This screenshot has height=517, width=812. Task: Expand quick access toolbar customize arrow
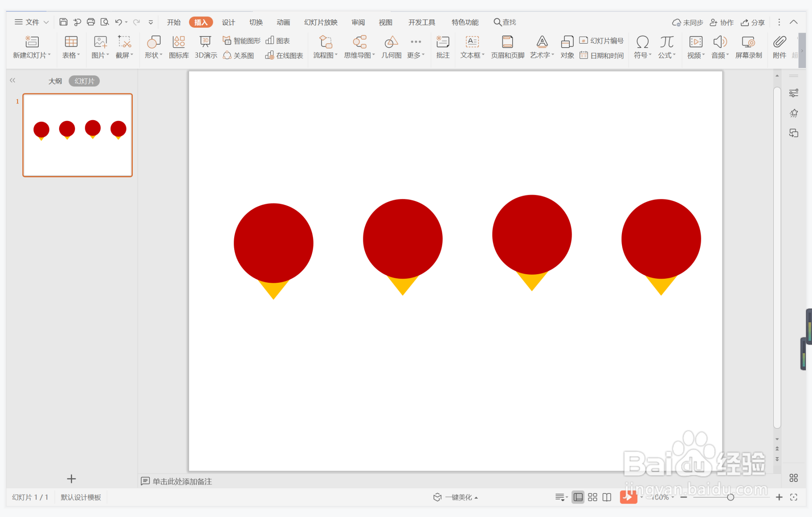point(151,22)
